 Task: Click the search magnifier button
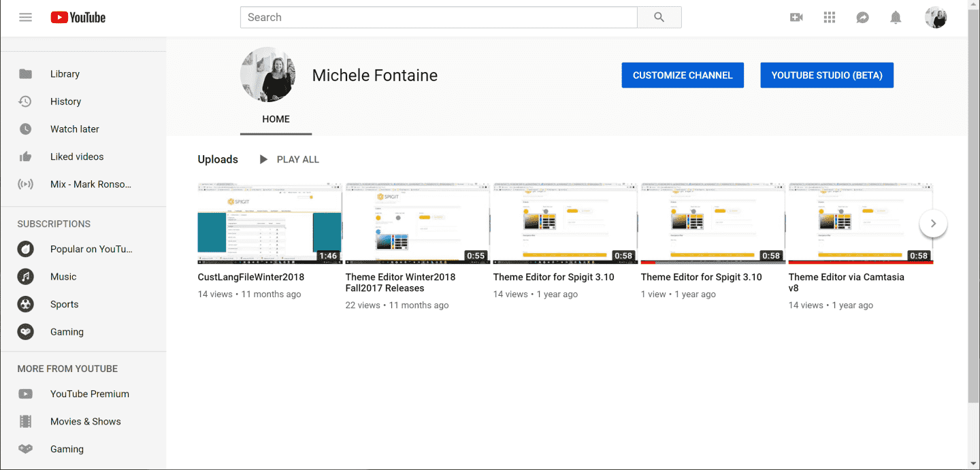click(659, 18)
